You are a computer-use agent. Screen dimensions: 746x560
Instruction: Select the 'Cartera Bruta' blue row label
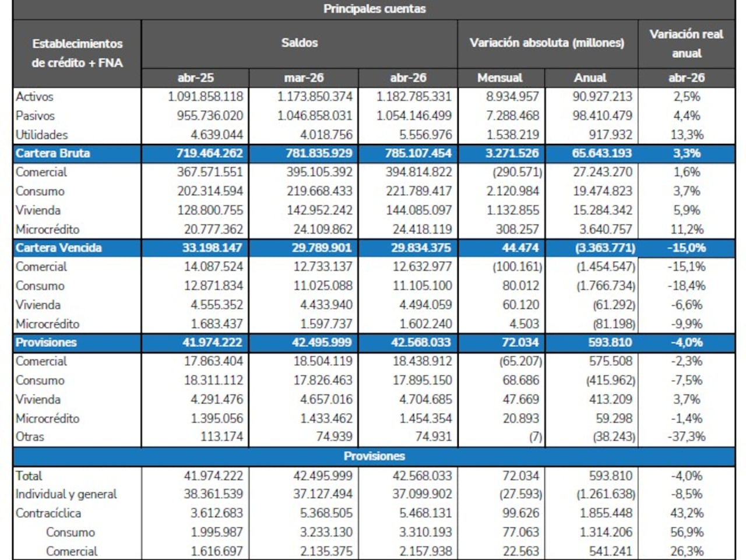coord(52,154)
